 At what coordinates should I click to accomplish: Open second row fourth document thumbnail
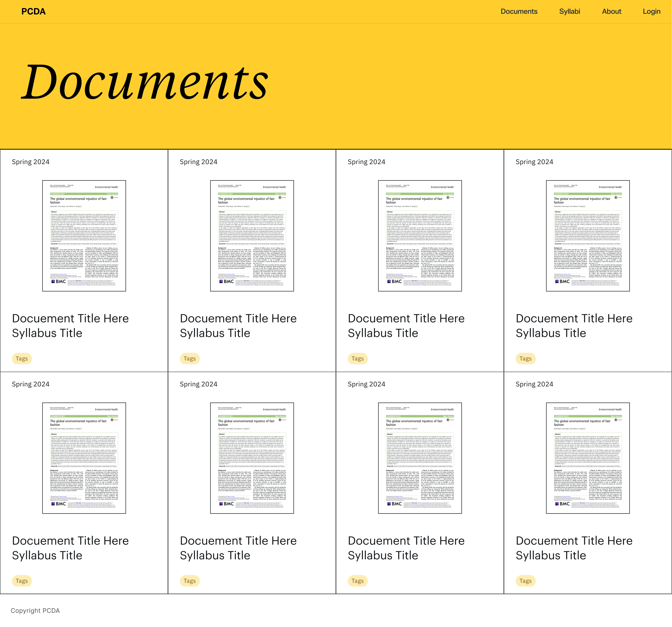(x=588, y=458)
